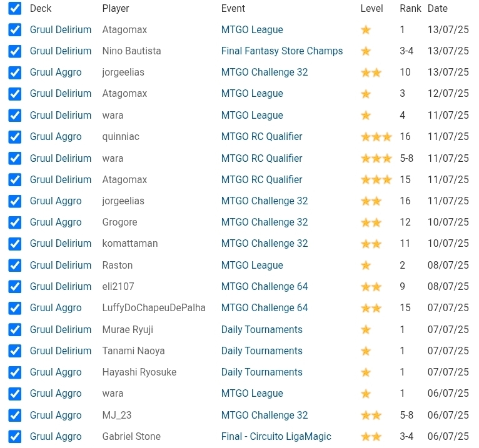Open Daily Tournaments event for Hayashi Ryosuke
This screenshot has width=479, height=448.
point(262,372)
